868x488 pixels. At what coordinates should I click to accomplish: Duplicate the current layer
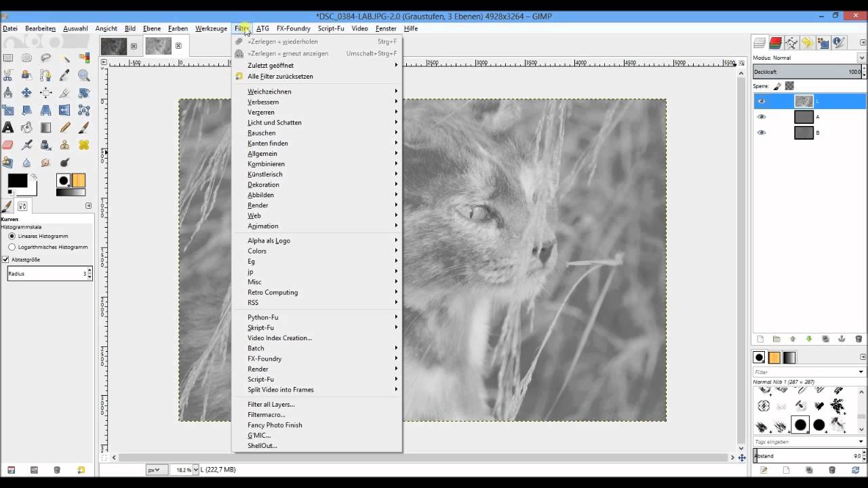point(825,339)
